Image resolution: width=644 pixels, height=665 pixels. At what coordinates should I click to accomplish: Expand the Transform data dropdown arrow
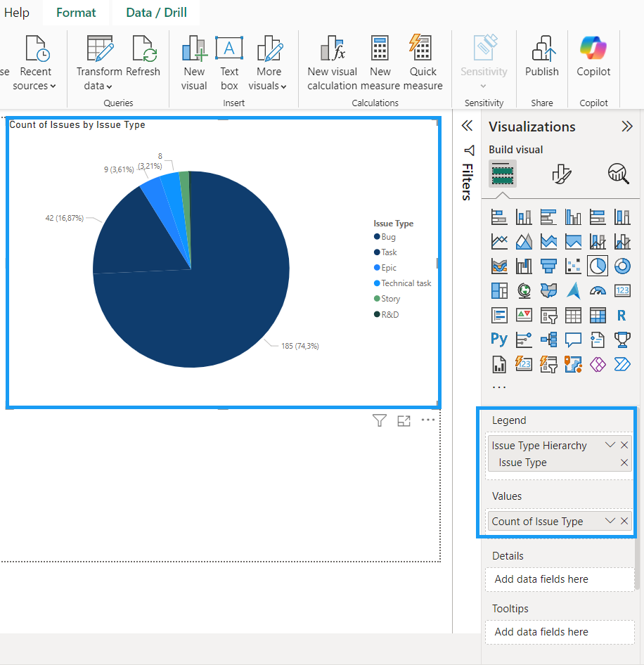coord(109,86)
